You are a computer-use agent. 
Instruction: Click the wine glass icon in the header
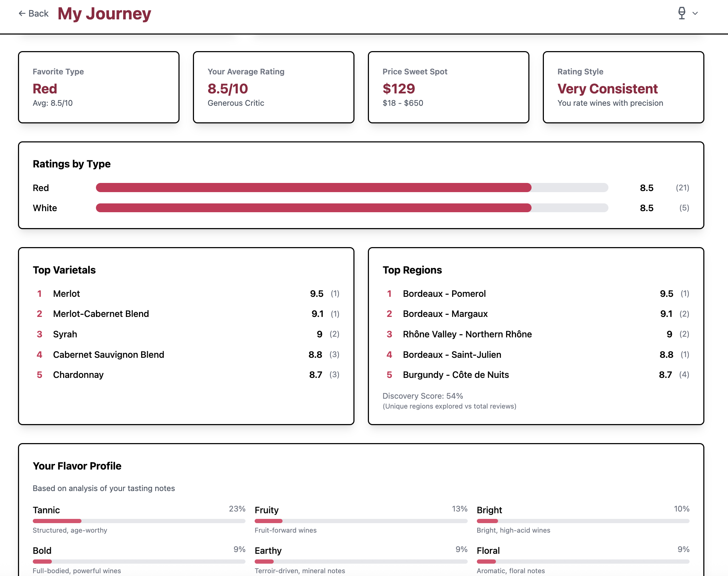click(681, 13)
